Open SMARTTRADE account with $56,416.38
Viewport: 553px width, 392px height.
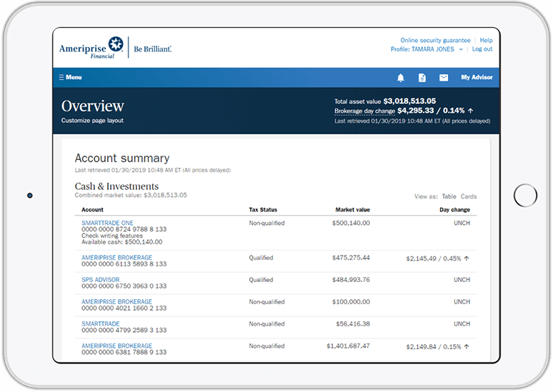99,323
